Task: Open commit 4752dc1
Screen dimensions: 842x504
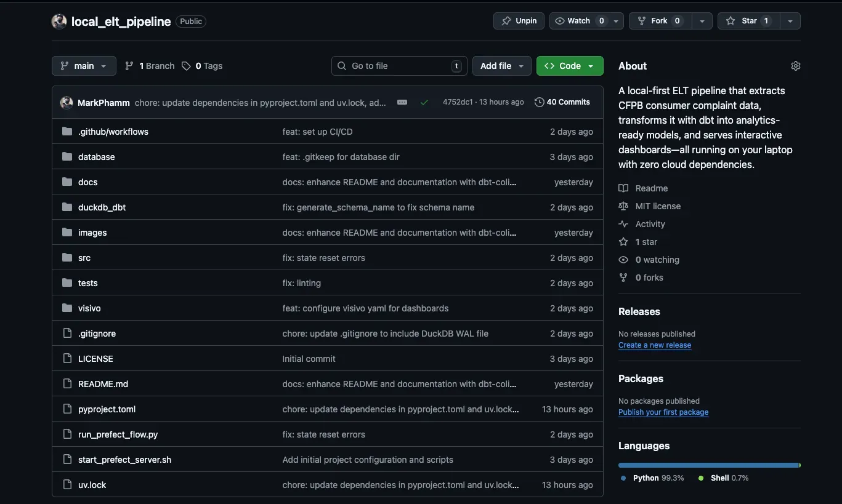Action: 458,102
